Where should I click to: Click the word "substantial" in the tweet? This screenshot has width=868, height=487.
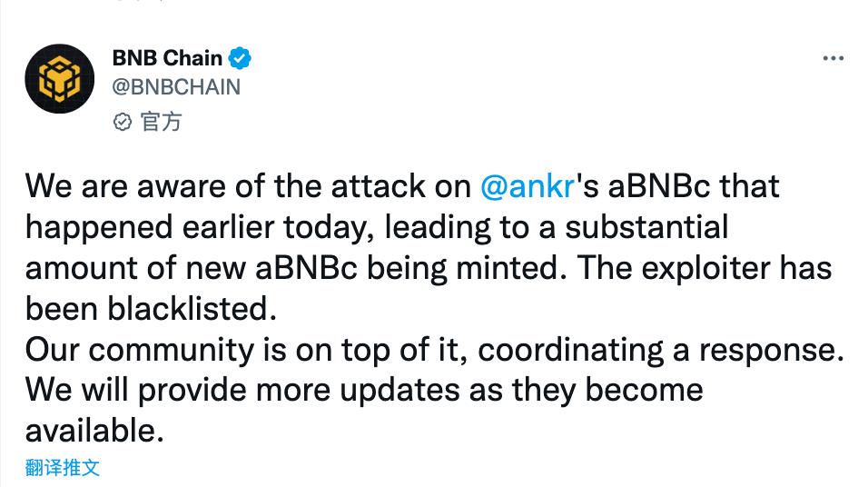(x=646, y=227)
